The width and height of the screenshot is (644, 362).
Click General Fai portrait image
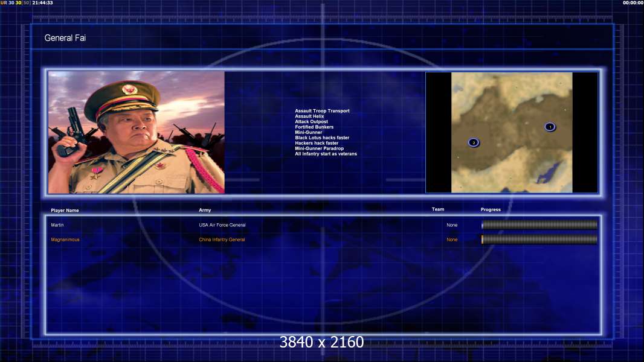click(137, 132)
